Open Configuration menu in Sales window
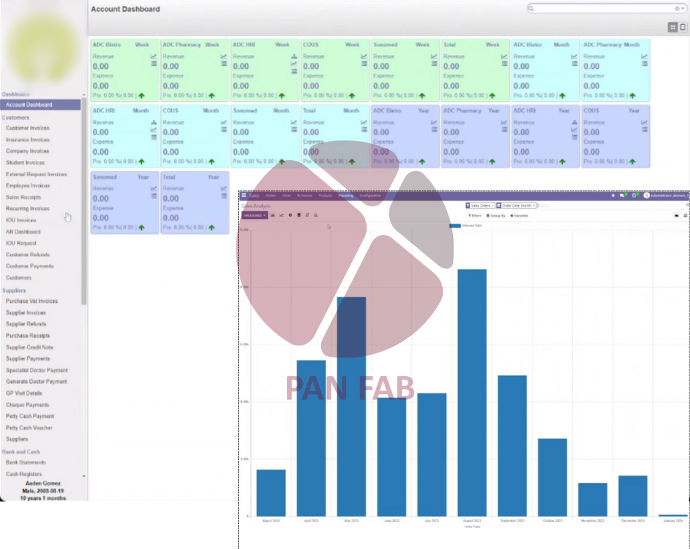Image resolution: width=690 pixels, height=549 pixels. [x=370, y=195]
